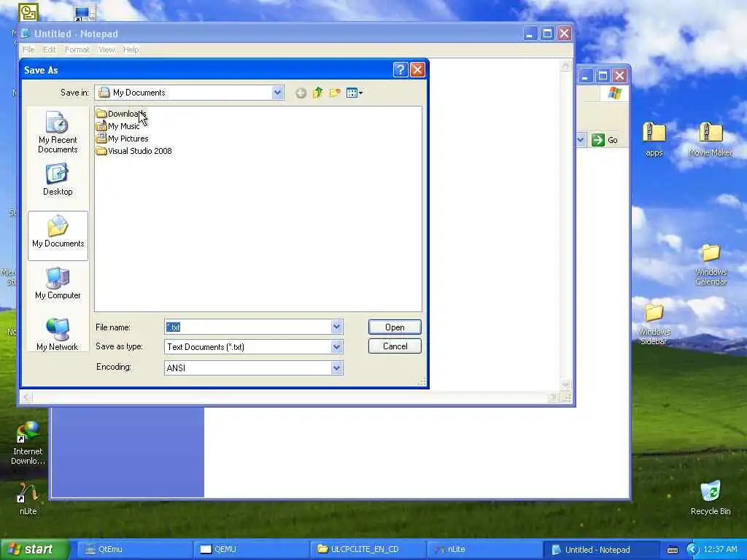This screenshot has height=560, width=747.
Task: Expand the Save in dropdown
Action: pyautogui.click(x=277, y=93)
